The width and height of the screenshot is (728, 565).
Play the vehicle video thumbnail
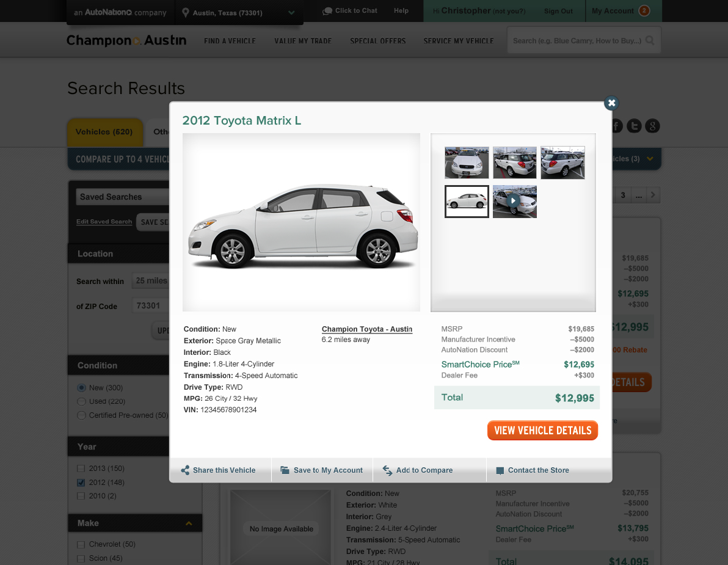coord(514,201)
